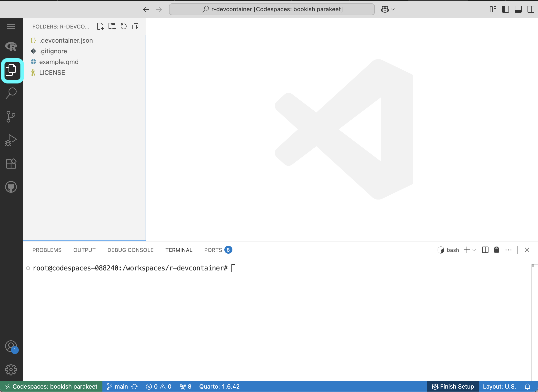Switch to the DEBUG CONSOLE tab
The width and height of the screenshot is (538, 392).
[130, 250]
